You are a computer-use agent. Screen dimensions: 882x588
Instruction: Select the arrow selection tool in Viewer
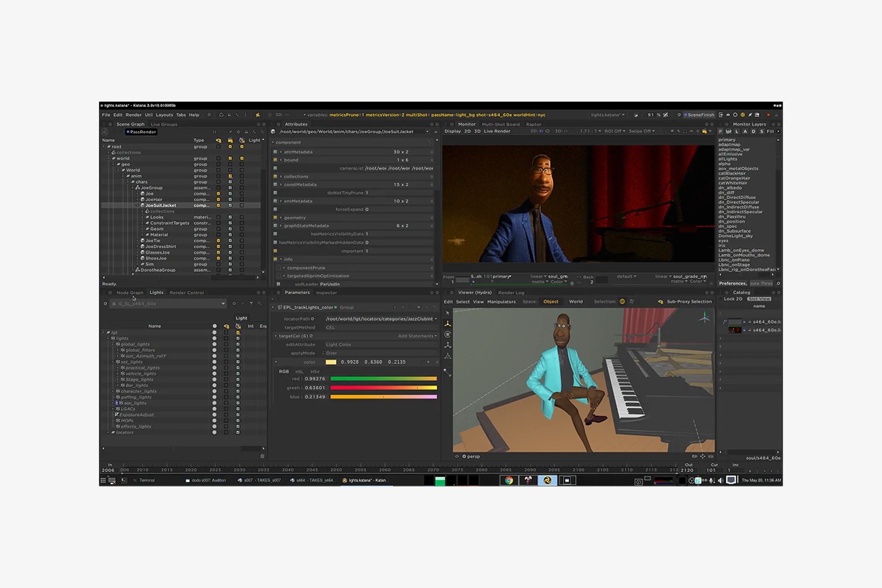pos(448,313)
